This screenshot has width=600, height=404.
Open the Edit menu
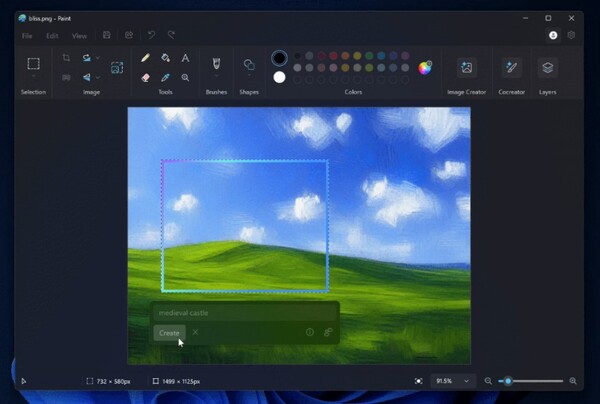click(x=52, y=36)
